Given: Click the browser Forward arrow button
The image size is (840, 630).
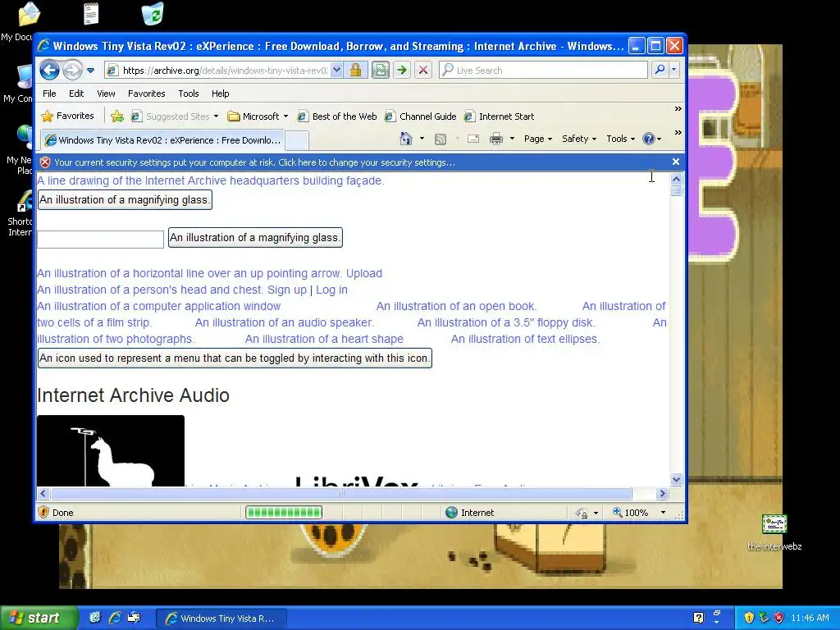Looking at the screenshot, I should coord(72,70).
